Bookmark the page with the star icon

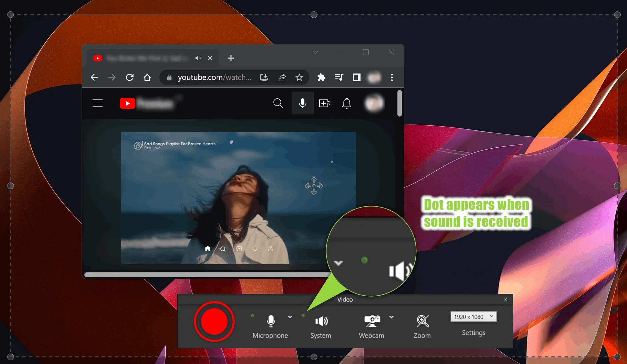[x=299, y=77]
